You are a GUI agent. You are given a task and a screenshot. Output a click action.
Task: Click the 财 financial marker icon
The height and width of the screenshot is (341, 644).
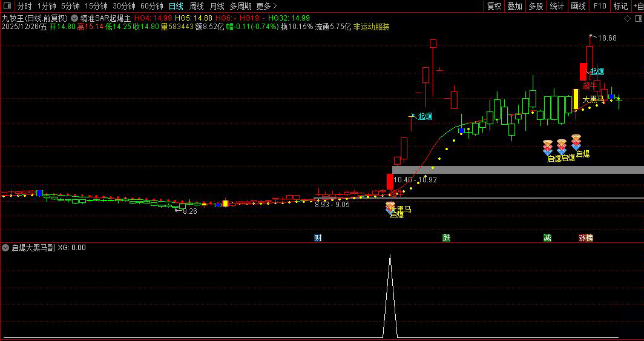(318, 237)
